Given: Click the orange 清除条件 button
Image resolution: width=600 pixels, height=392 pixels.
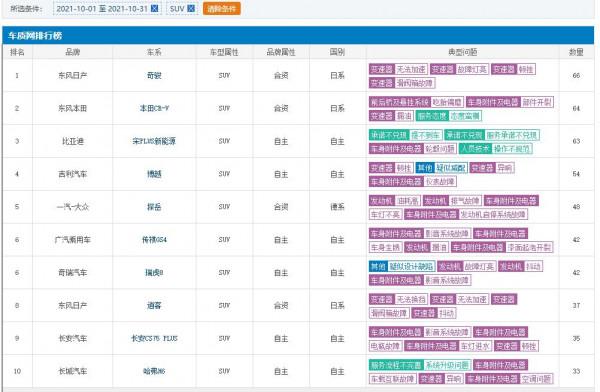Looking at the screenshot, I should 222,8.
